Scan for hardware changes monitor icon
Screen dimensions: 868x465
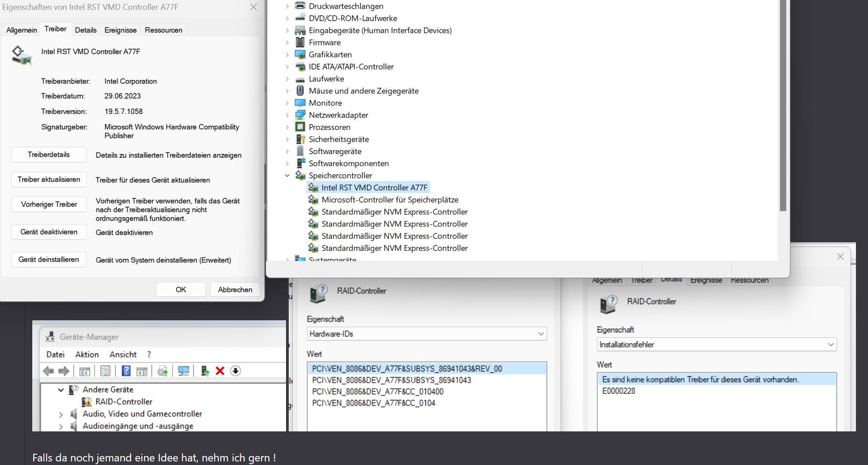point(184,371)
